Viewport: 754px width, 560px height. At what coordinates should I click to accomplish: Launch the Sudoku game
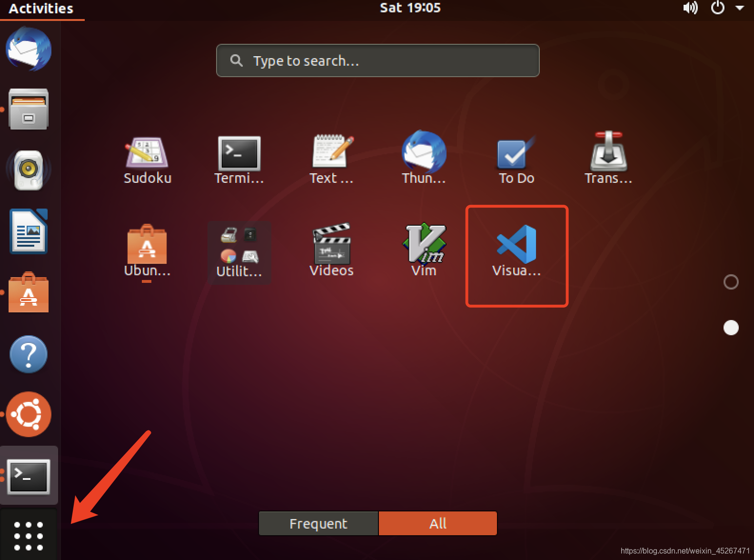pyautogui.click(x=147, y=160)
